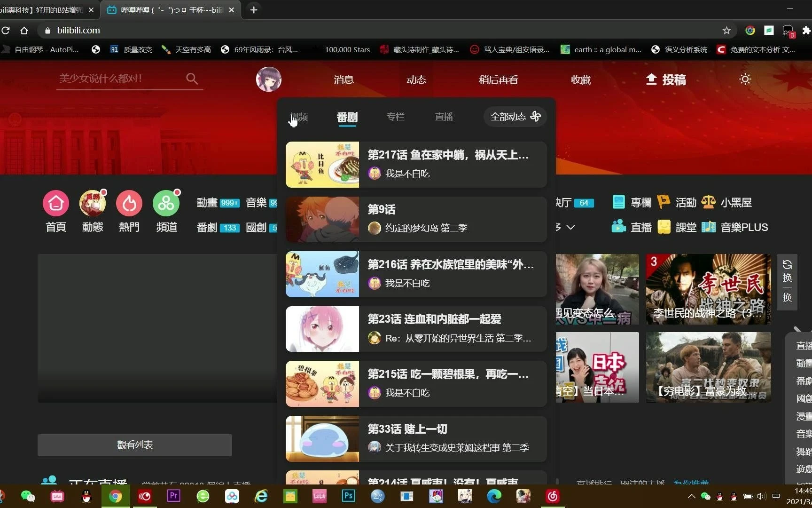This screenshot has width=812, height=508.
Task: Bookmark page with star icon
Action: (x=726, y=31)
